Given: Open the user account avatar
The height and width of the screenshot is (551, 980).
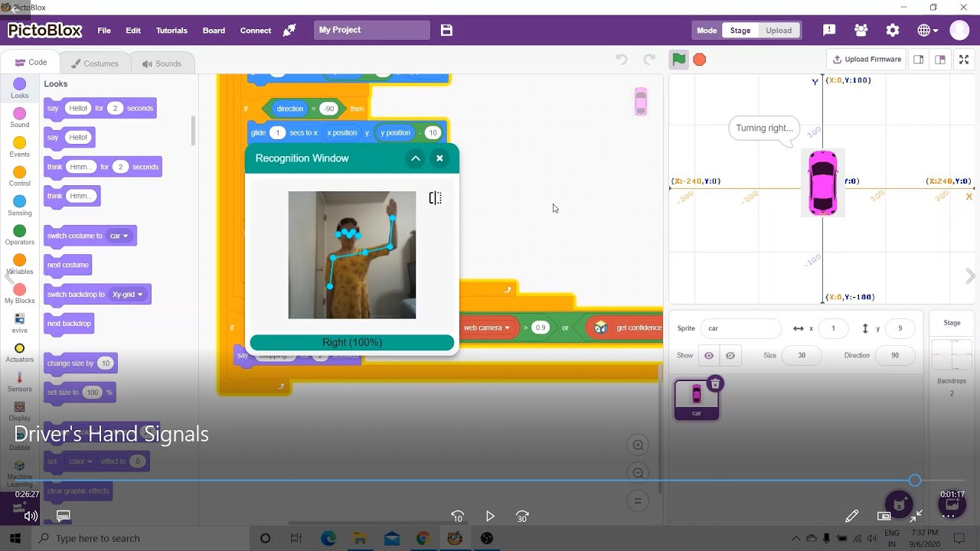Looking at the screenshot, I should tap(959, 31).
